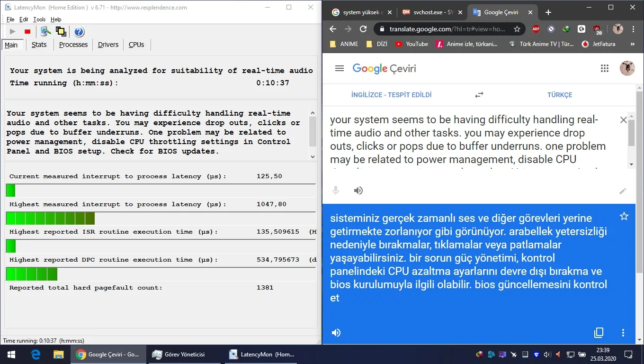Stop the LatencyMon monitor with the red square
Image resolution: width=644 pixels, height=364 pixels.
(27, 32)
